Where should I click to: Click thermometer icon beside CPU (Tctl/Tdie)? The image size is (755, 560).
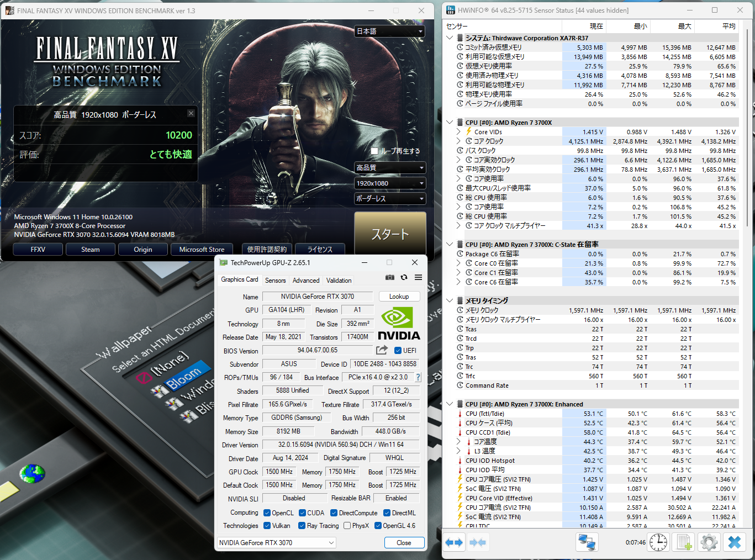[x=460, y=414]
